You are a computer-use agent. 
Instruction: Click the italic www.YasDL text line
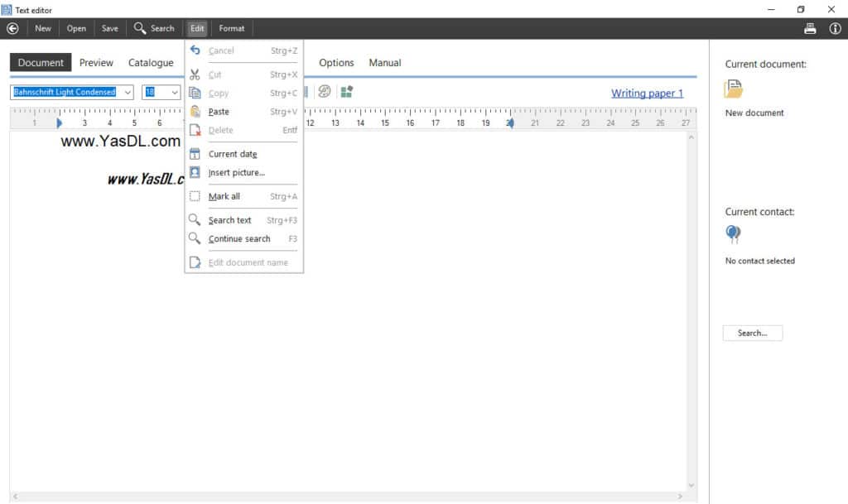tap(146, 179)
